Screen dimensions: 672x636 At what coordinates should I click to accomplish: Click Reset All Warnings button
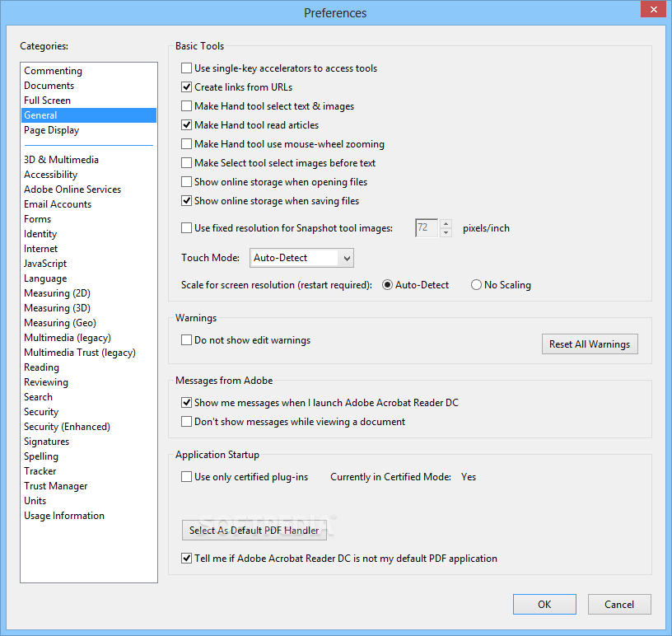click(590, 344)
